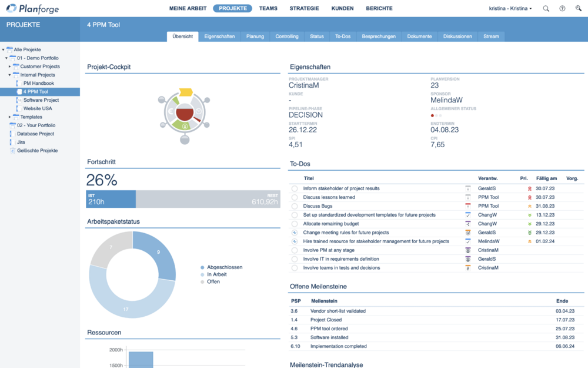This screenshot has width=588, height=368.
Task: Select Website USA in project tree
Action: click(x=38, y=108)
